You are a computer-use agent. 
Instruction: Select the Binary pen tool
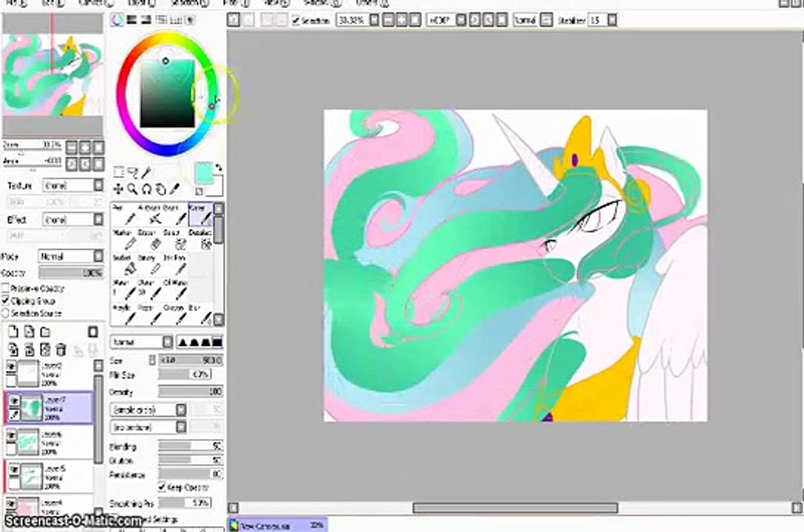point(150,265)
